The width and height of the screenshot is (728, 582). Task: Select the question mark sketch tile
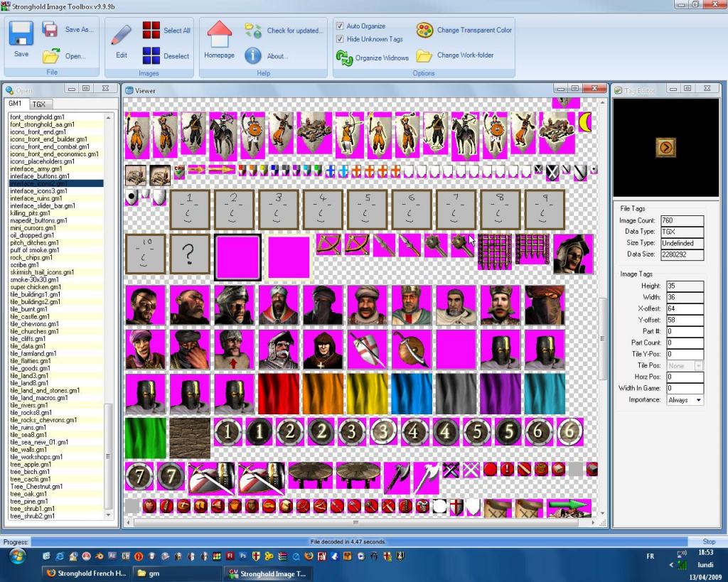tap(189, 254)
